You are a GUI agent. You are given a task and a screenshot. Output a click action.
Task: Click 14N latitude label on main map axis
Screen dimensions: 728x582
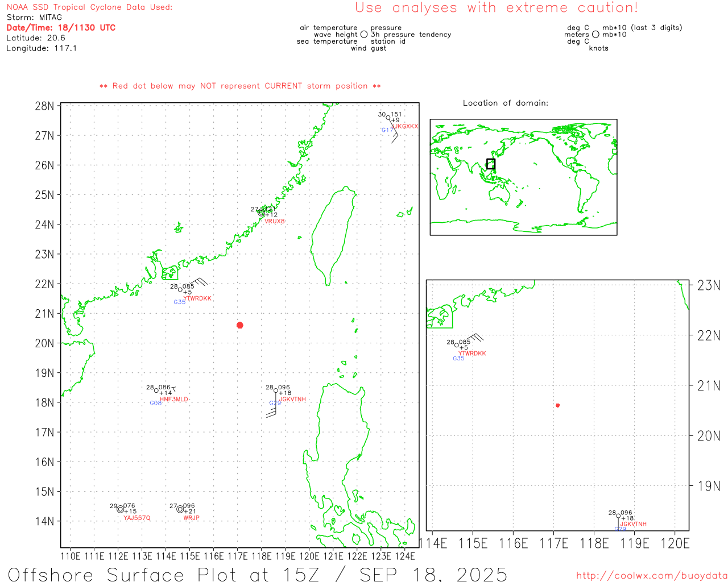coord(44,521)
